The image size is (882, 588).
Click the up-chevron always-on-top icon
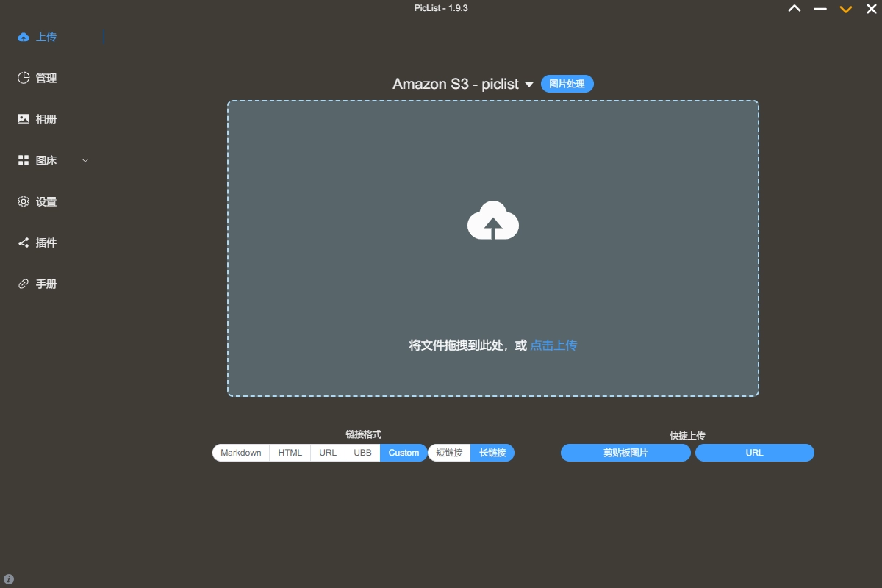795,9
